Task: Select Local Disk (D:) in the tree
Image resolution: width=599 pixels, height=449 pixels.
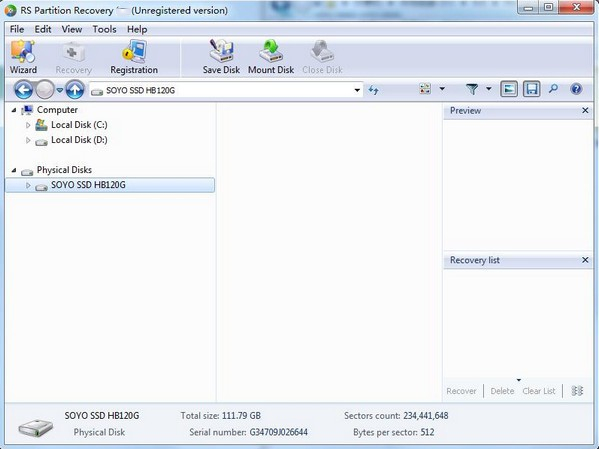Action: [x=79, y=140]
